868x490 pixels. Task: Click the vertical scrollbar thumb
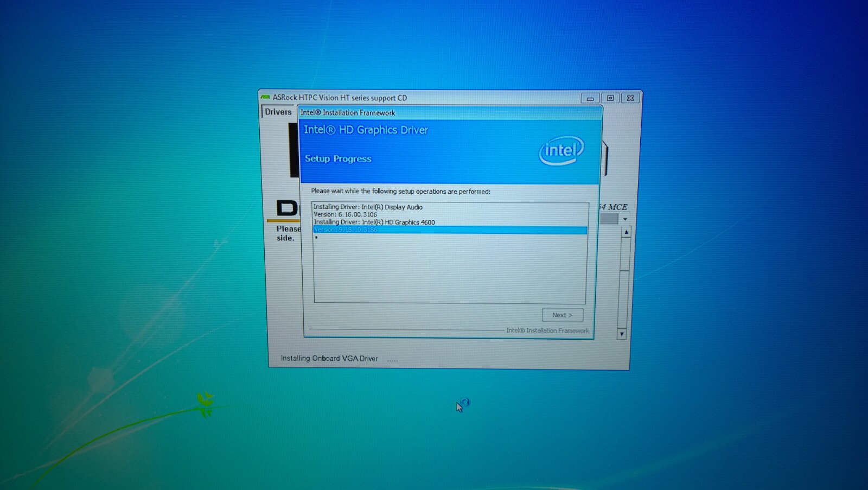coord(624,255)
